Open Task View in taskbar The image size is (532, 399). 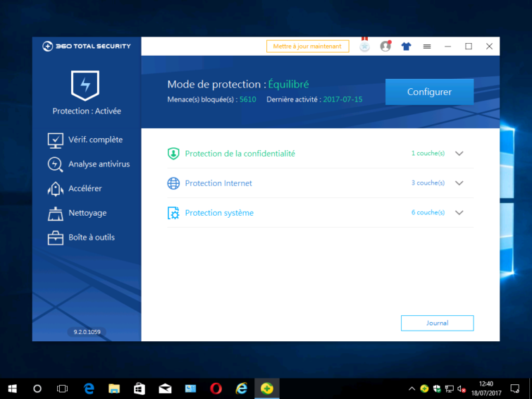pos(63,388)
